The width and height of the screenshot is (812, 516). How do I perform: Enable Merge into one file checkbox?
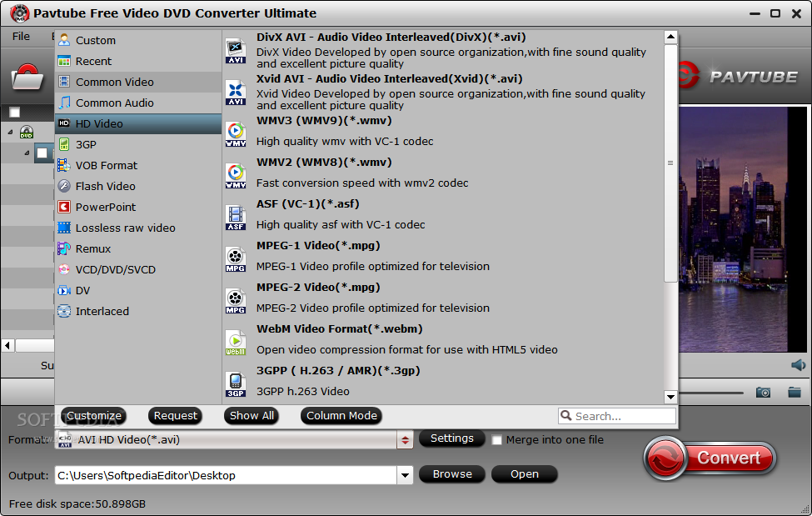496,440
